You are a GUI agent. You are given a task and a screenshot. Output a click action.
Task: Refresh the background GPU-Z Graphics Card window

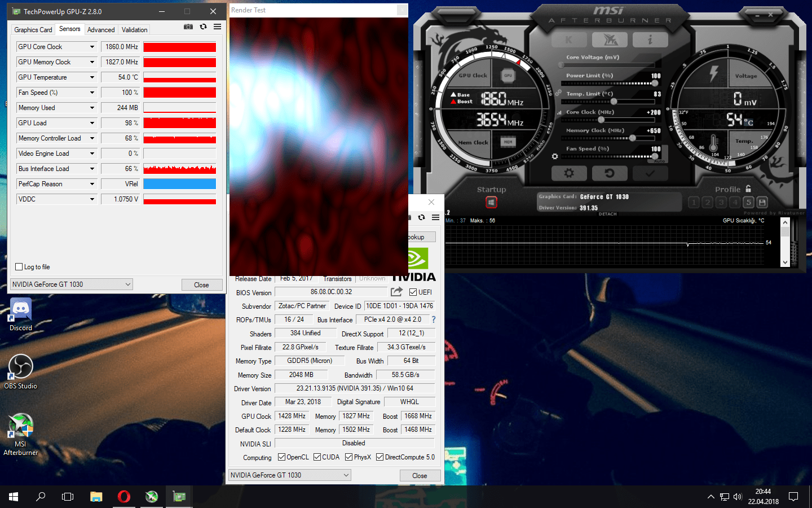click(421, 217)
